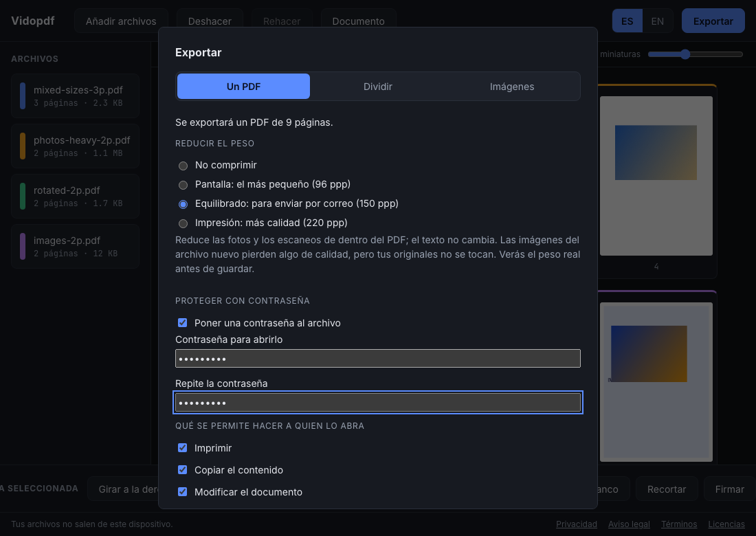Click the Deshacer button

point(210,21)
